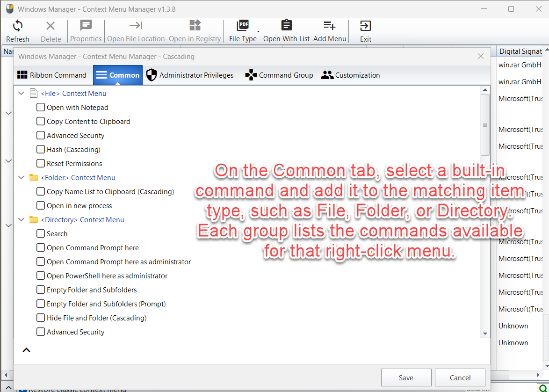Click the <File> Context Menu document icon
The width and height of the screenshot is (549, 392).
click(34, 94)
